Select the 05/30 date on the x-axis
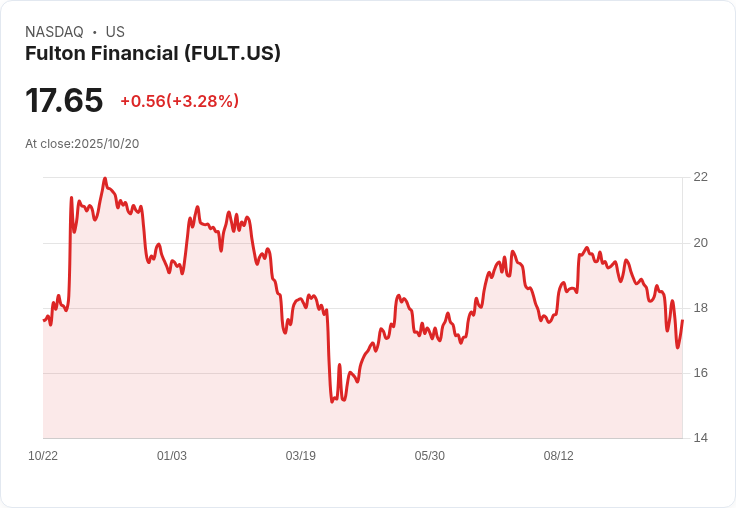Viewport: 736px width, 508px height. pyautogui.click(x=430, y=456)
